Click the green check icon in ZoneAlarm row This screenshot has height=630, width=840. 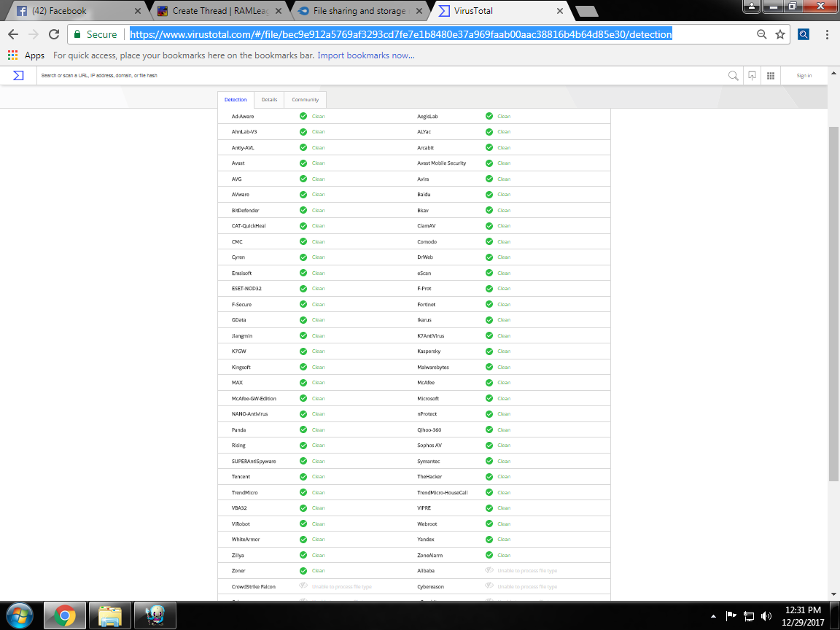click(x=489, y=555)
